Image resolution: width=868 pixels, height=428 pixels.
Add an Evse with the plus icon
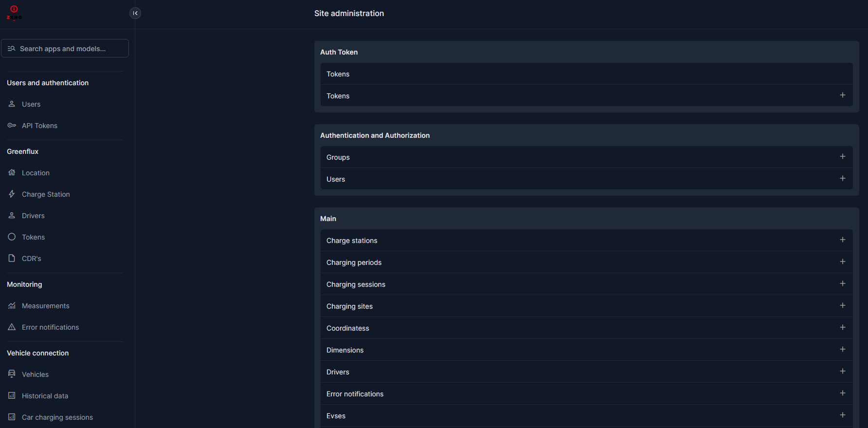843,415
